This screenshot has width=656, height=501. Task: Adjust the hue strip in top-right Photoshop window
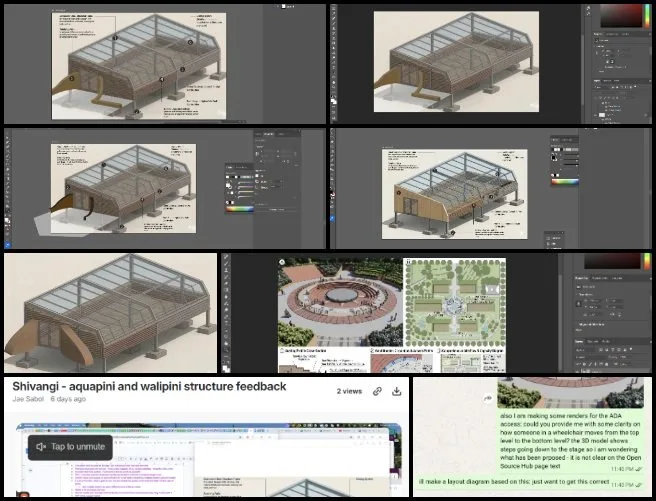tap(647, 16)
